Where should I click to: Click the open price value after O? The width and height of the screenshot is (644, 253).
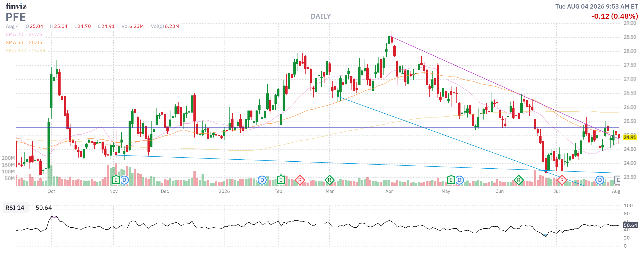click(x=36, y=26)
